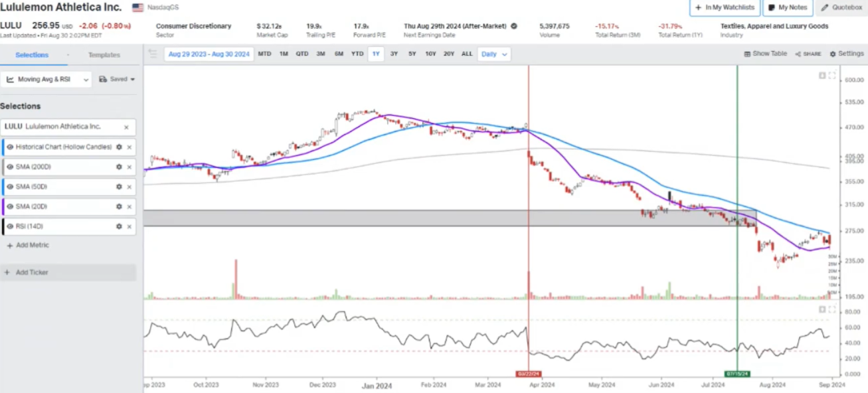Switch to Selections tab
Image resolution: width=868 pixels, height=393 pixels.
click(x=32, y=54)
